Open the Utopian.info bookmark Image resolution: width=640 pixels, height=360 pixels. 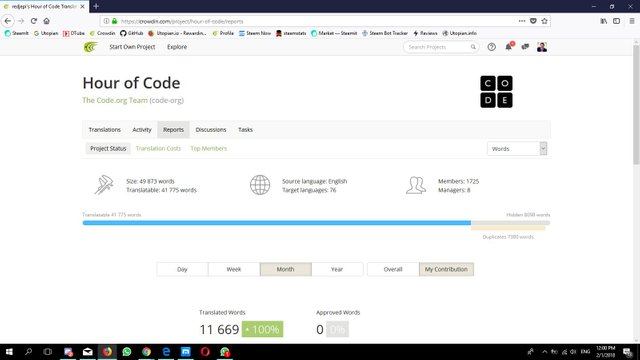[459, 33]
